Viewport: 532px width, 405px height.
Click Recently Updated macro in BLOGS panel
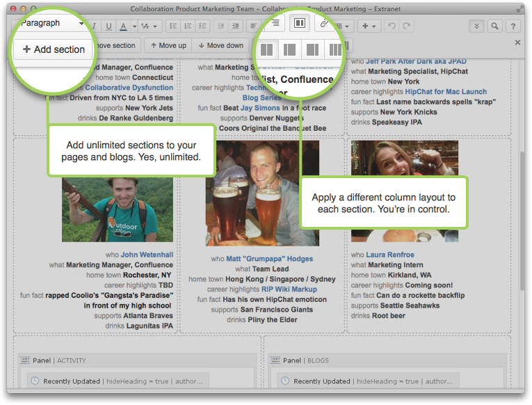[x=368, y=381]
